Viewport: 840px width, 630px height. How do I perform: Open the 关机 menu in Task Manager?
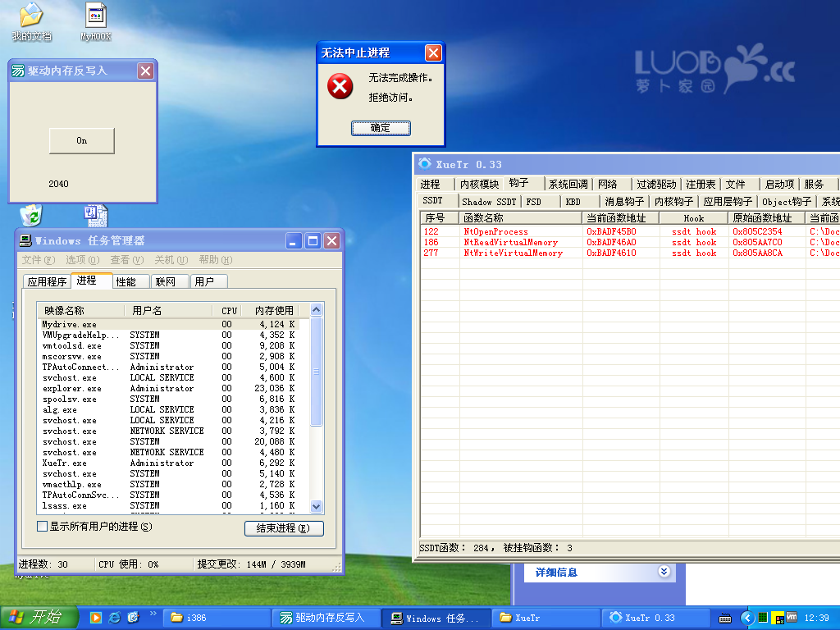pos(171,260)
